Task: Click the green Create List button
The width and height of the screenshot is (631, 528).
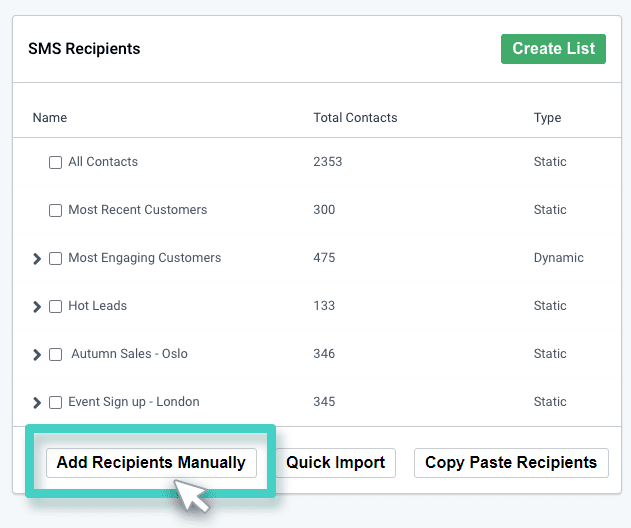Action: click(x=553, y=49)
